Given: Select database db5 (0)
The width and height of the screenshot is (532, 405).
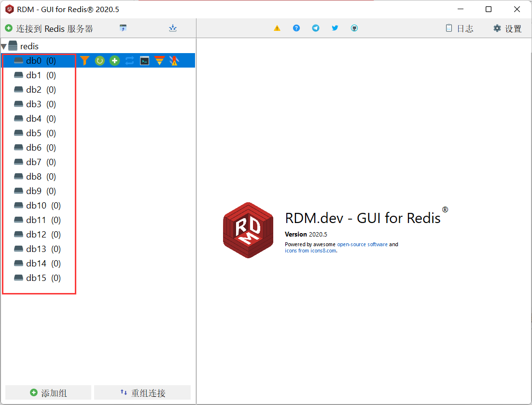Looking at the screenshot, I should point(35,133).
